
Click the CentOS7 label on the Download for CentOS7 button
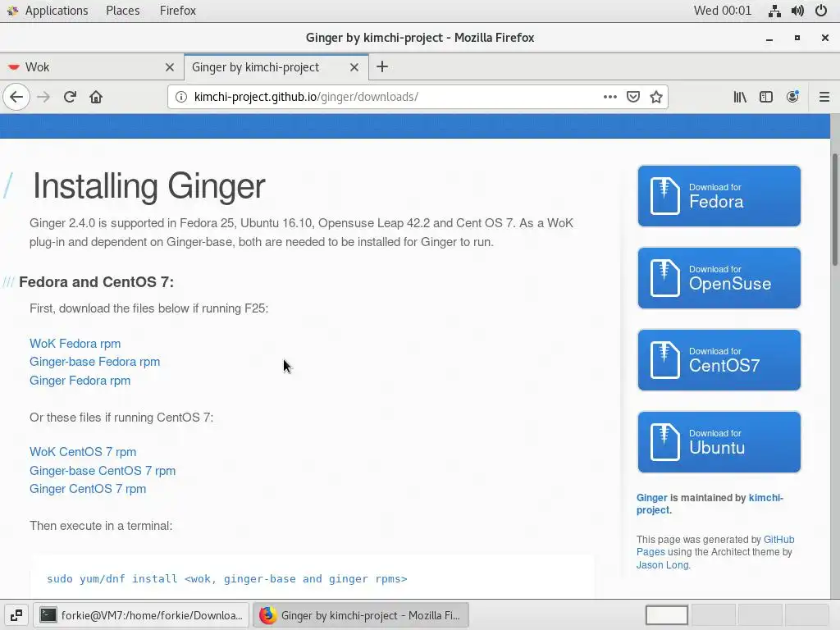[x=724, y=366]
